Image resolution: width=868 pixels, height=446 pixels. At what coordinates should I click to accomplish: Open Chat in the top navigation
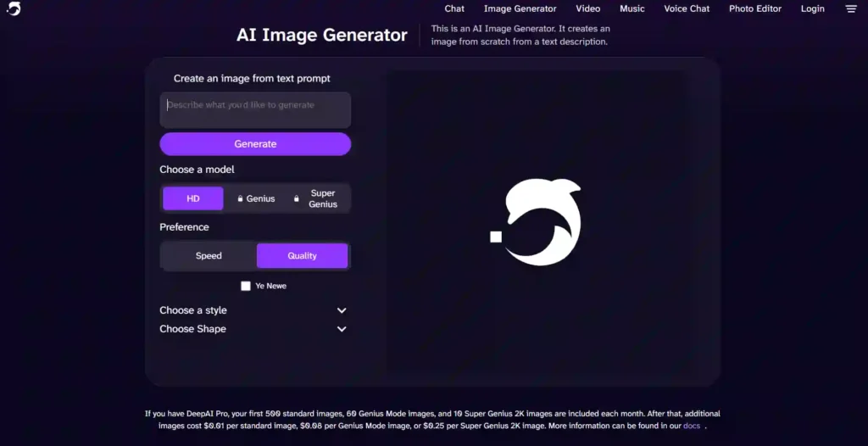(454, 8)
